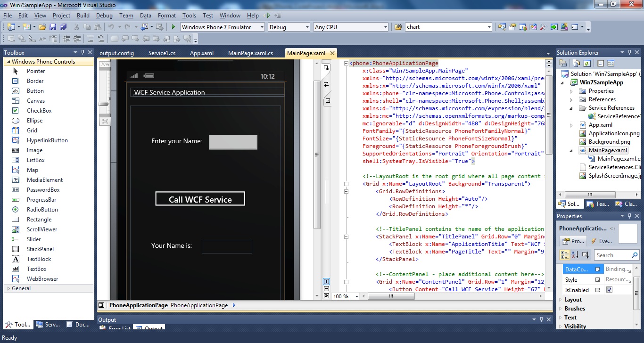Expand the General group in Toolbox
Image resolution: width=644 pixels, height=343 pixels.
[8, 288]
